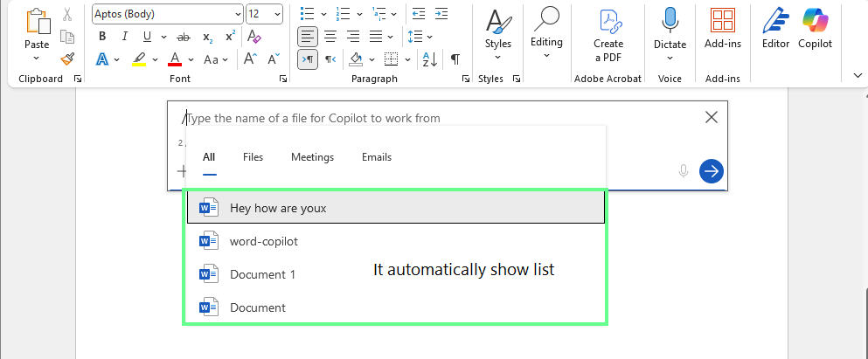Set left-to-right text direction
868x359 pixels.
click(308, 59)
